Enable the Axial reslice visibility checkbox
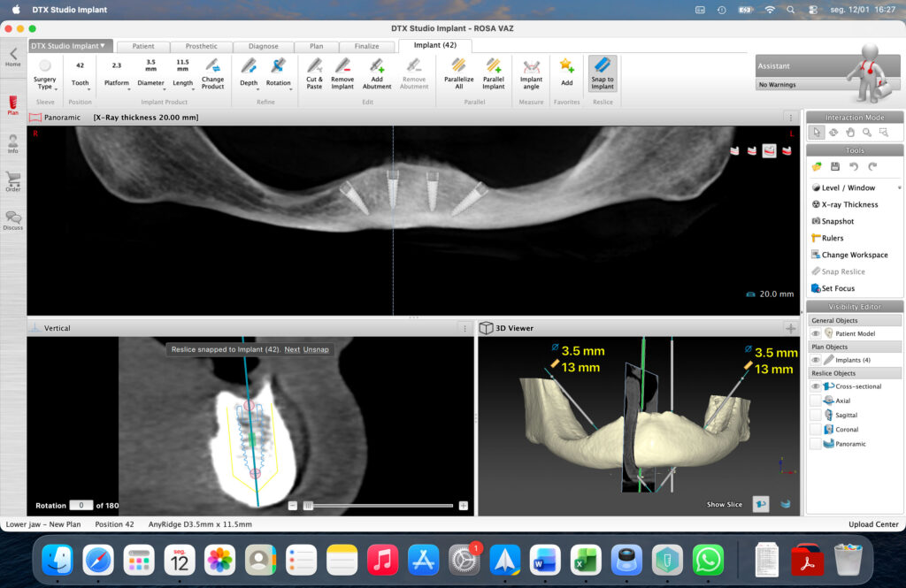The height and width of the screenshot is (588, 906). (x=816, y=401)
